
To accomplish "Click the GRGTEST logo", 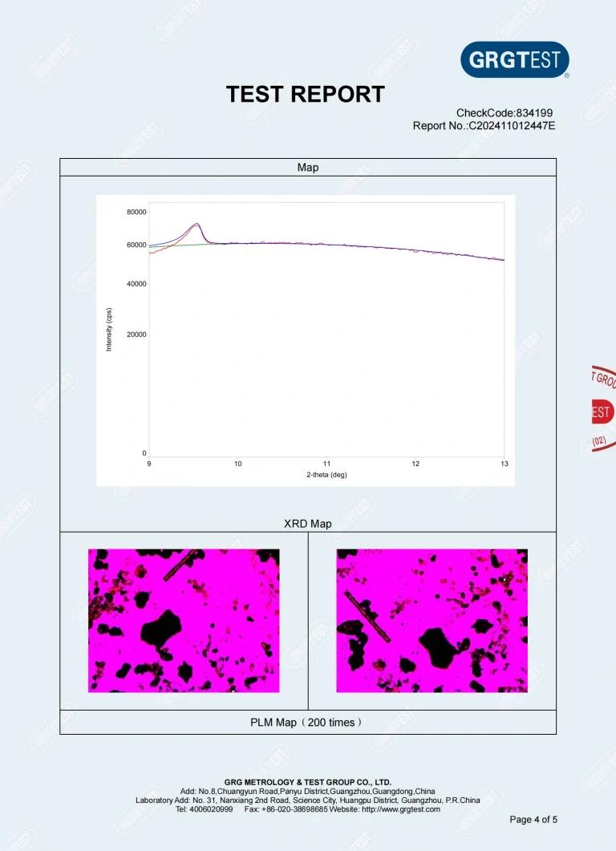I will (514, 59).
